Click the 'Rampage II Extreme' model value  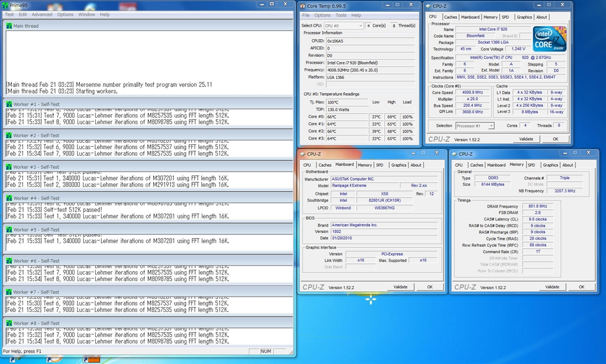(x=364, y=185)
